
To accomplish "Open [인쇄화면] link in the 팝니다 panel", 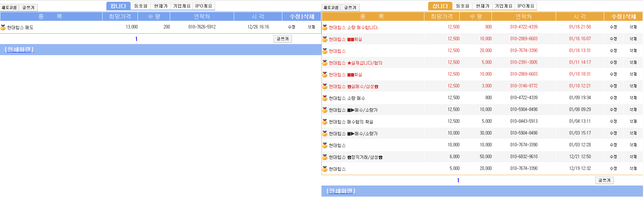I will coord(19,50).
